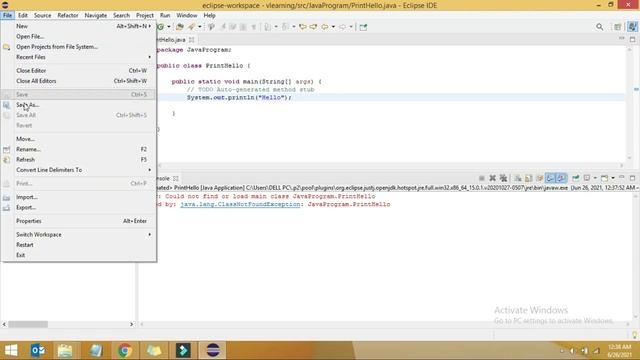Click the left panel horizontal scrollbar thumb

click(28, 324)
